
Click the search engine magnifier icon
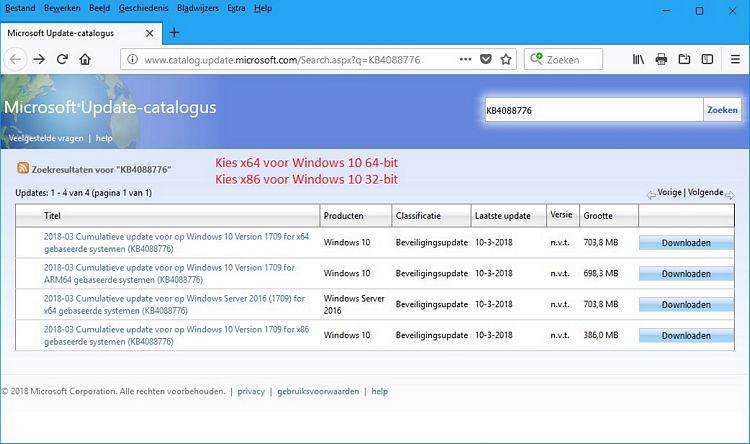(536, 59)
